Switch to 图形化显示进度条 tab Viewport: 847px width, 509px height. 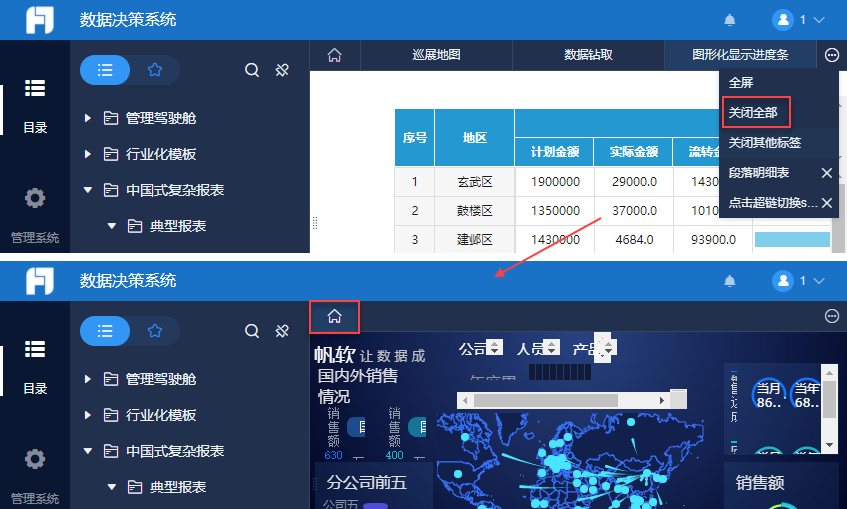pos(740,55)
